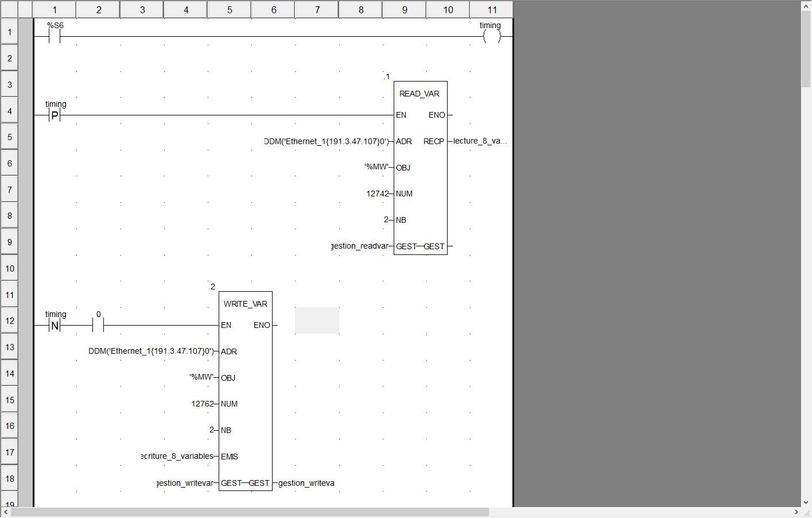This screenshot has width=812, height=518.
Task: Select column header 11
Action: 492,10
